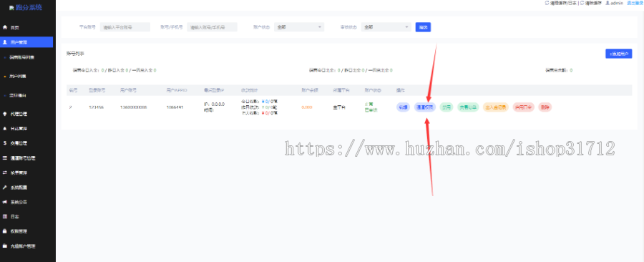The image size is (644, 262).
Task: Click the 账号列表 panel title
Action: click(x=75, y=54)
